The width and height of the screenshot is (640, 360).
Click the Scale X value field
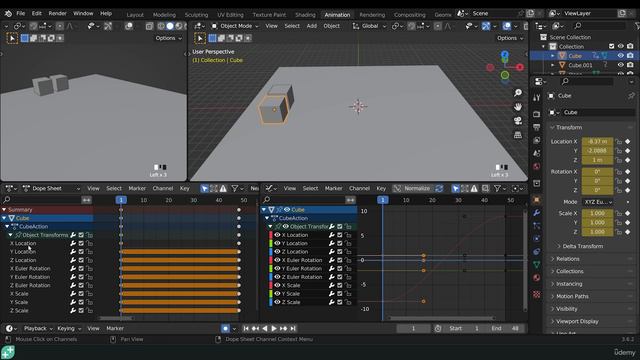pos(597,213)
